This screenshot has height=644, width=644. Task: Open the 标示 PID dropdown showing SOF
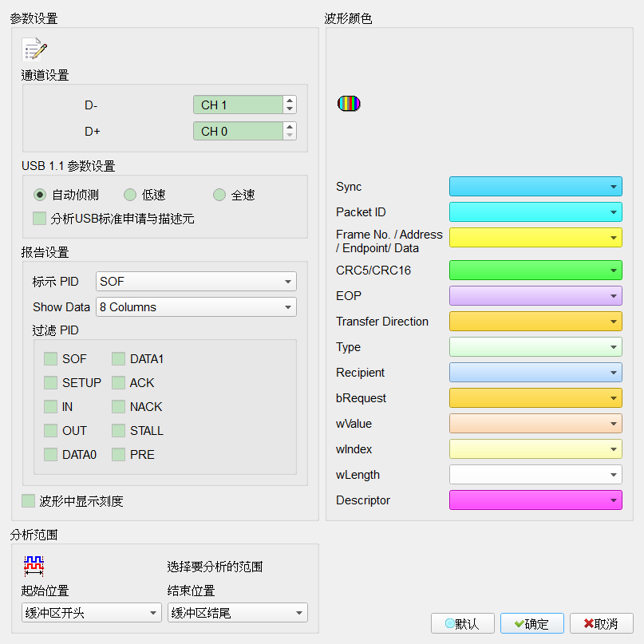196,282
